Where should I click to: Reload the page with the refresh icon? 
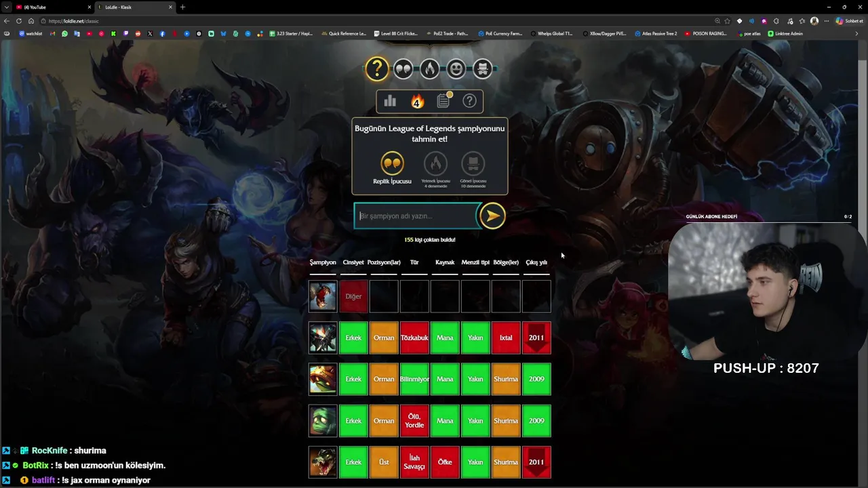[19, 21]
